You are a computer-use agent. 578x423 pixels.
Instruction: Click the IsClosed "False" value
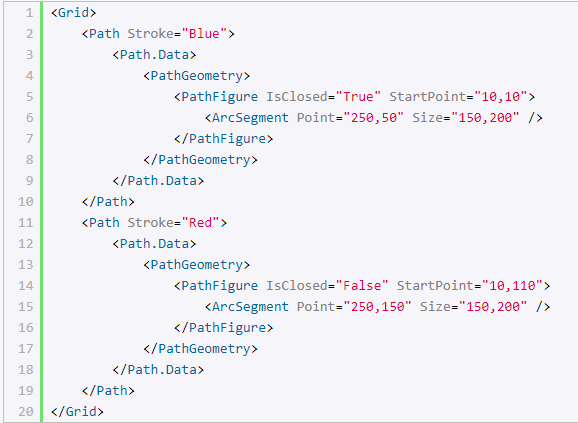(362, 286)
